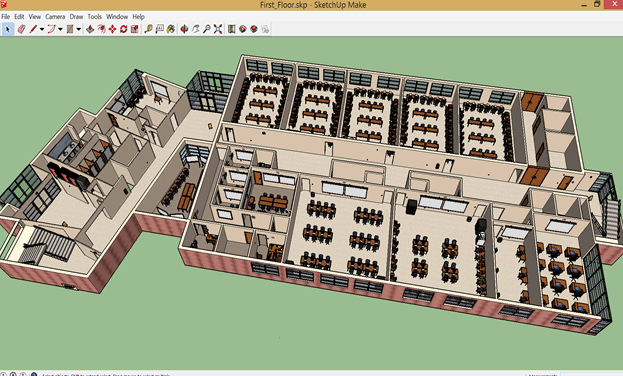Select the Move tool with red arrows

[112, 29]
